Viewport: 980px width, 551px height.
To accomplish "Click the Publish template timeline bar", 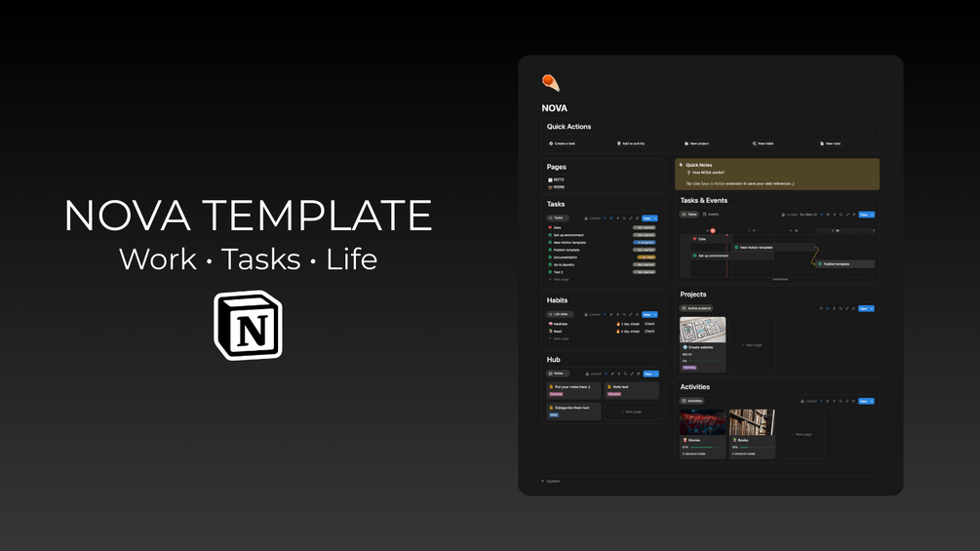I will point(845,264).
